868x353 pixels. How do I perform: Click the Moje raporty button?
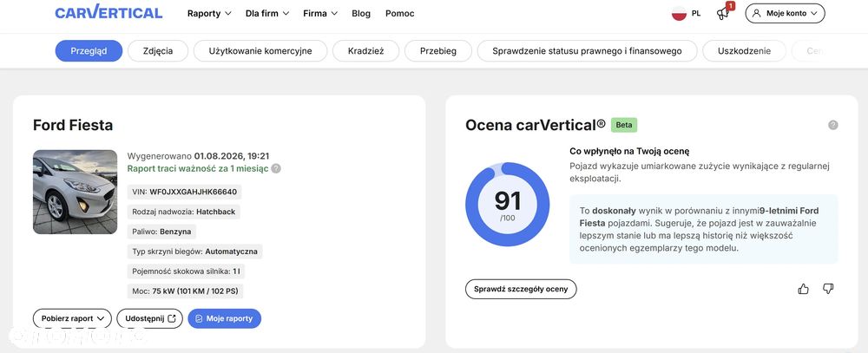click(x=224, y=318)
